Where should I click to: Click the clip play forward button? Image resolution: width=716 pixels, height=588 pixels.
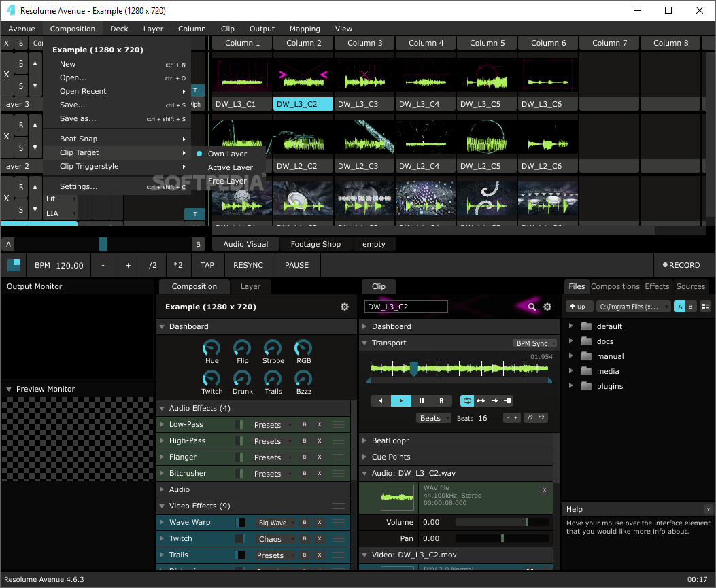point(401,401)
